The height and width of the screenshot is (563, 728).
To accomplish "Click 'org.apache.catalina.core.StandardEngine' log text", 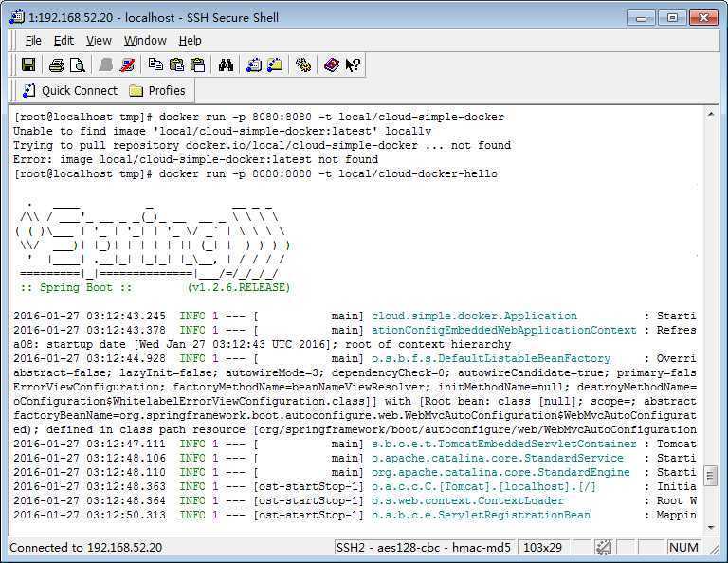I will 500,473.
